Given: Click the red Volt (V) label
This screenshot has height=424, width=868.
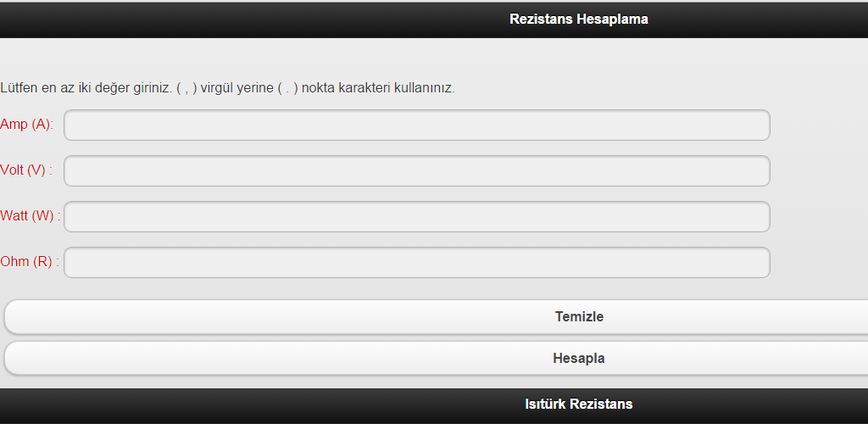Looking at the screenshot, I should pyautogui.click(x=25, y=170).
